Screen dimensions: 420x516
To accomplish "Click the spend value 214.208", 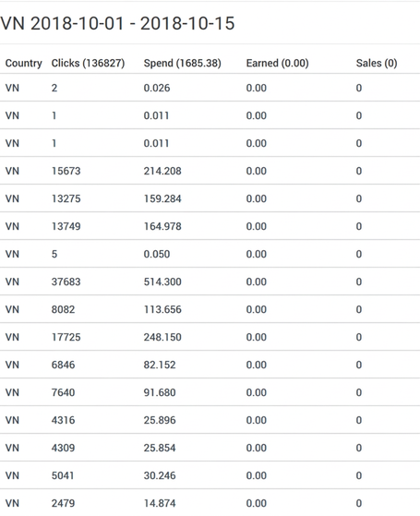I will (x=162, y=171).
